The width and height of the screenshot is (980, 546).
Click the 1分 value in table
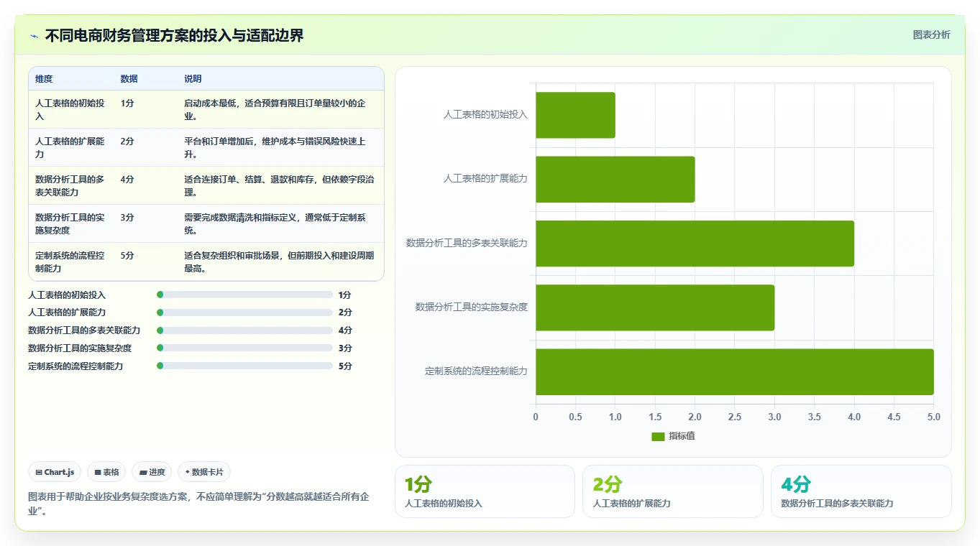pos(127,103)
